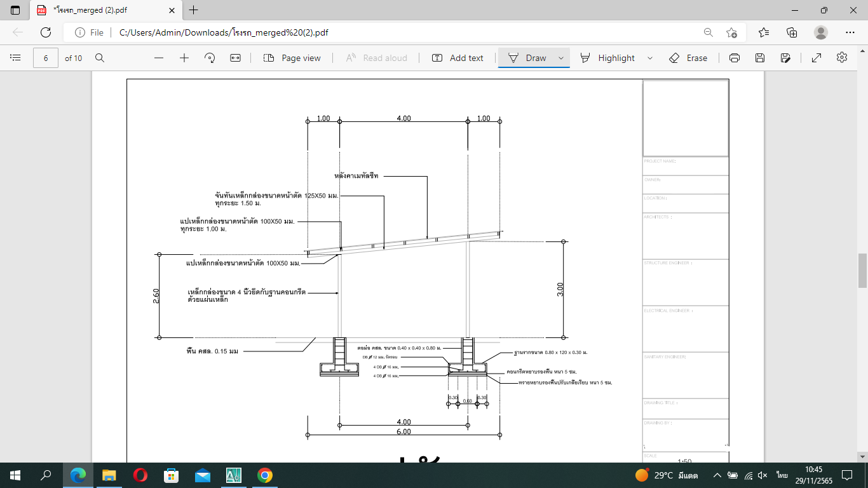868x488 pixels.
Task: Click the address bar URL field
Action: [407, 32]
